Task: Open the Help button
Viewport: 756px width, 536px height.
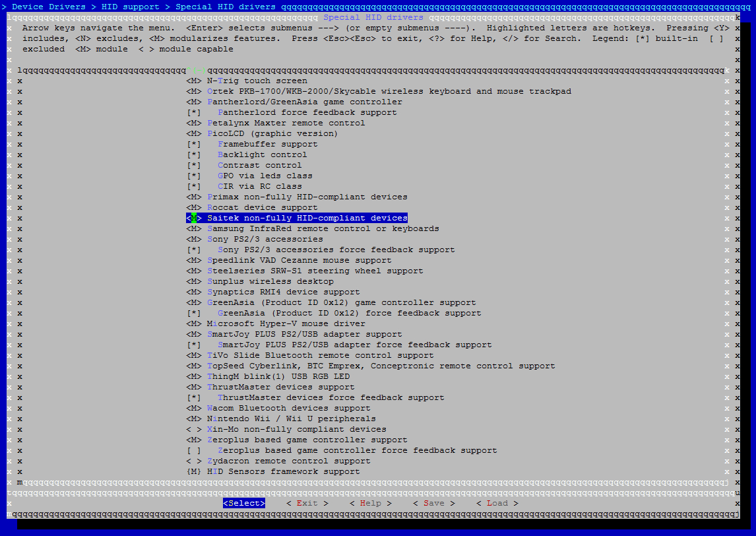Action: pos(370,503)
